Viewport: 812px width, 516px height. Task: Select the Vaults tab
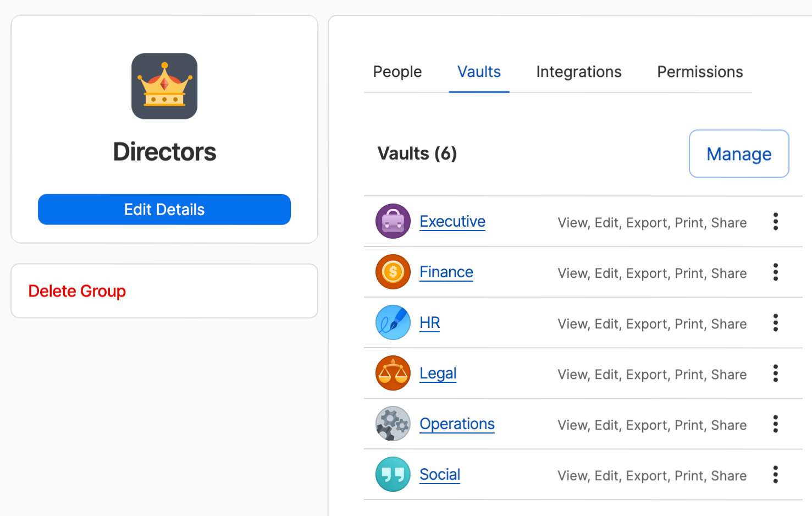[479, 72]
